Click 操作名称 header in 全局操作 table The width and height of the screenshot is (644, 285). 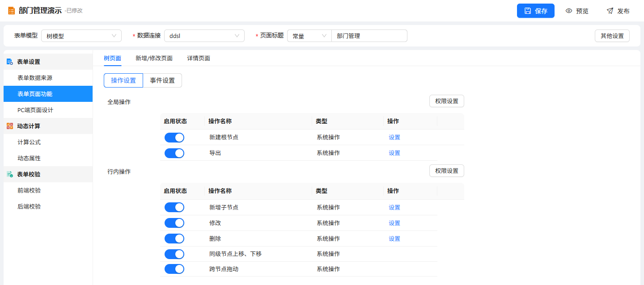click(x=220, y=121)
